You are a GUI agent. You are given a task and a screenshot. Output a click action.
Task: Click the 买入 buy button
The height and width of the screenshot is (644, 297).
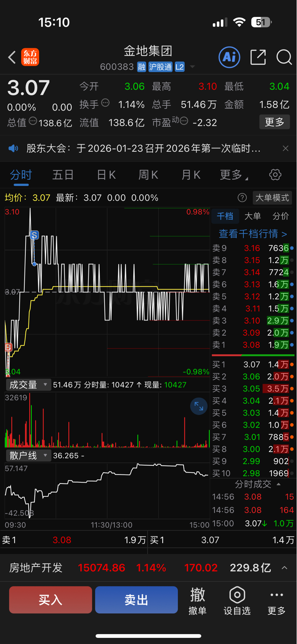51,600
